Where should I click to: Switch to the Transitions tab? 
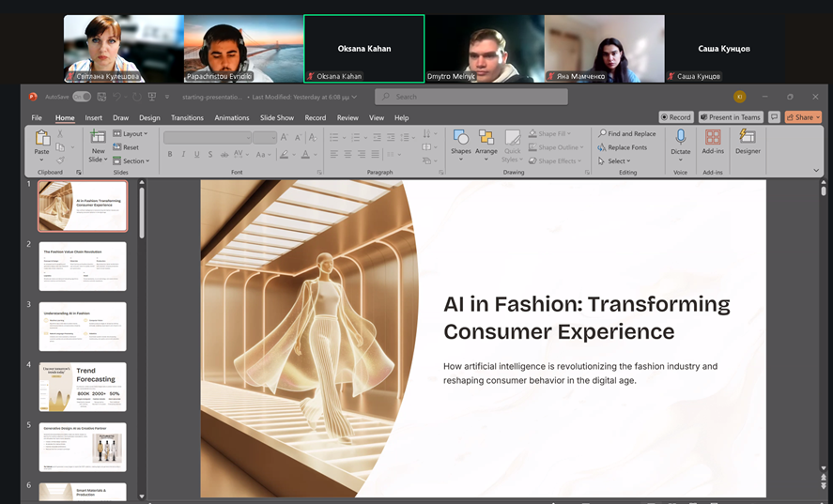click(187, 117)
